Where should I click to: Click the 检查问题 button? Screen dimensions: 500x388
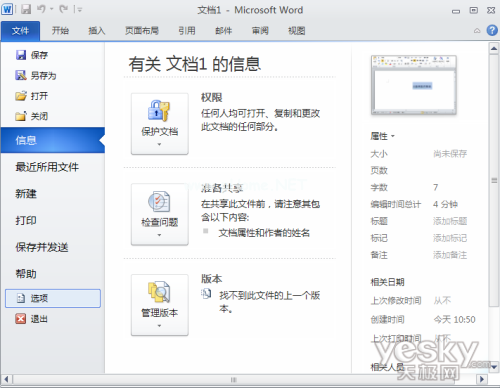pos(160,214)
